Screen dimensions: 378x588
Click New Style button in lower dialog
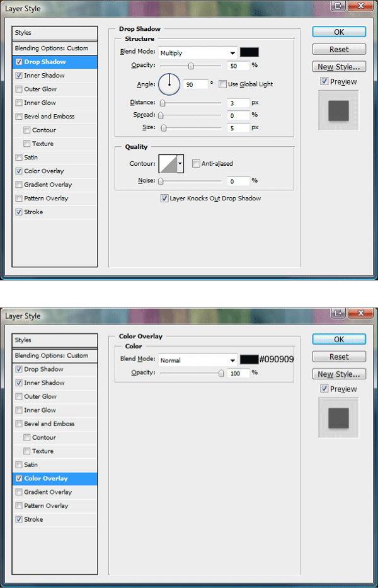click(339, 374)
